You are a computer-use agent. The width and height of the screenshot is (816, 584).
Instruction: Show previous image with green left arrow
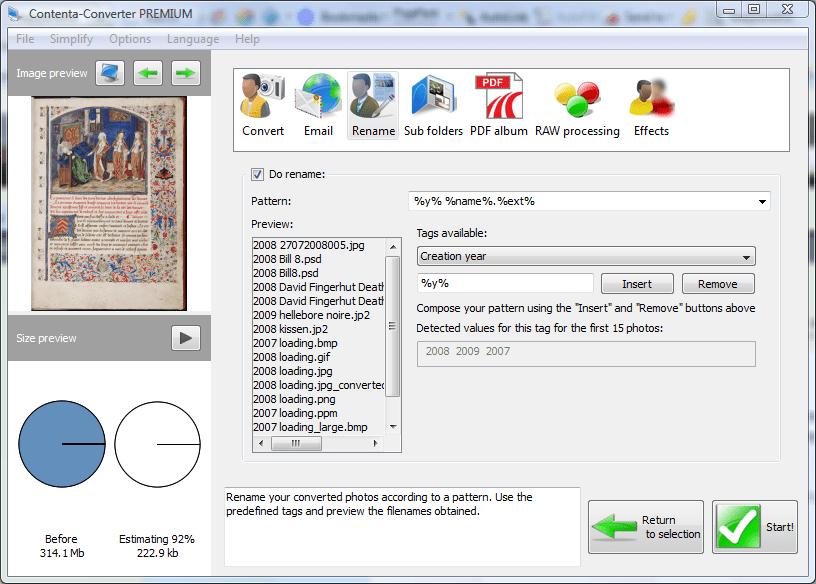pyautogui.click(x=148, y=73)
